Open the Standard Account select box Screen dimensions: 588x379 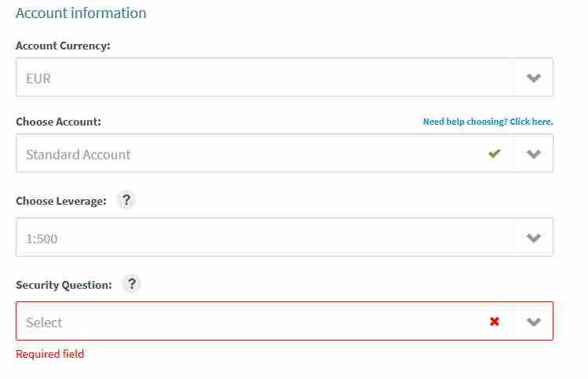(x=284, y=153)
